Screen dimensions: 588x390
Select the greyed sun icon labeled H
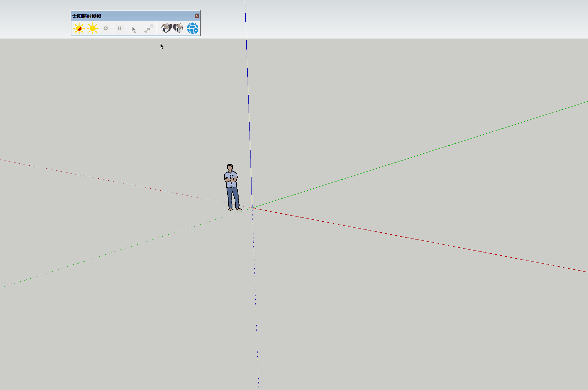120,28
